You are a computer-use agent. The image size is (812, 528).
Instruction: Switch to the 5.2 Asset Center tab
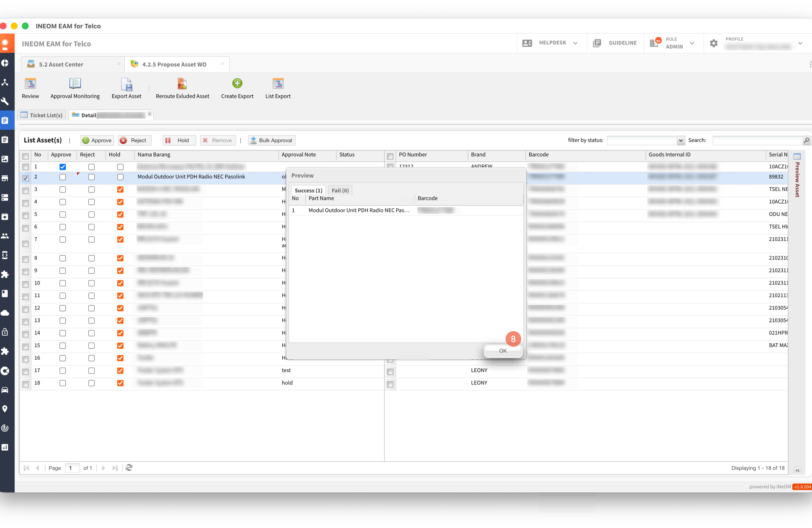coord(61,65)
